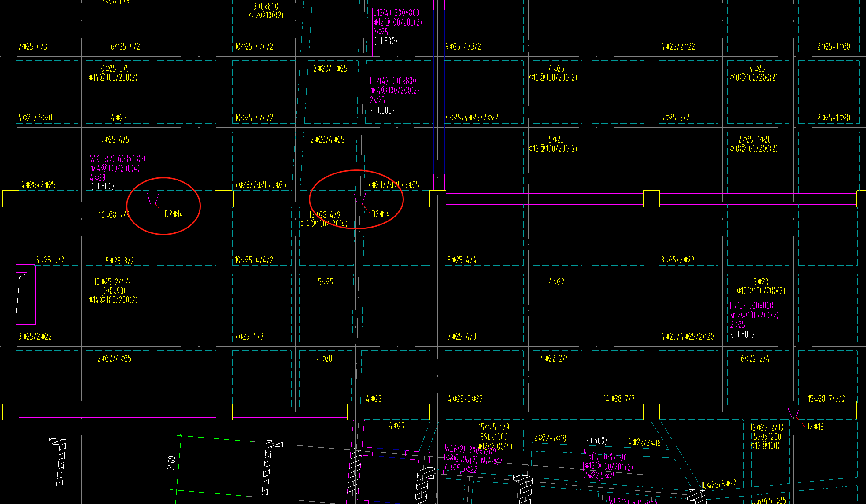Select the "2Φ22+1Φ18" rebar text
Screen dimensions: 866x504
tap(550, 438)
